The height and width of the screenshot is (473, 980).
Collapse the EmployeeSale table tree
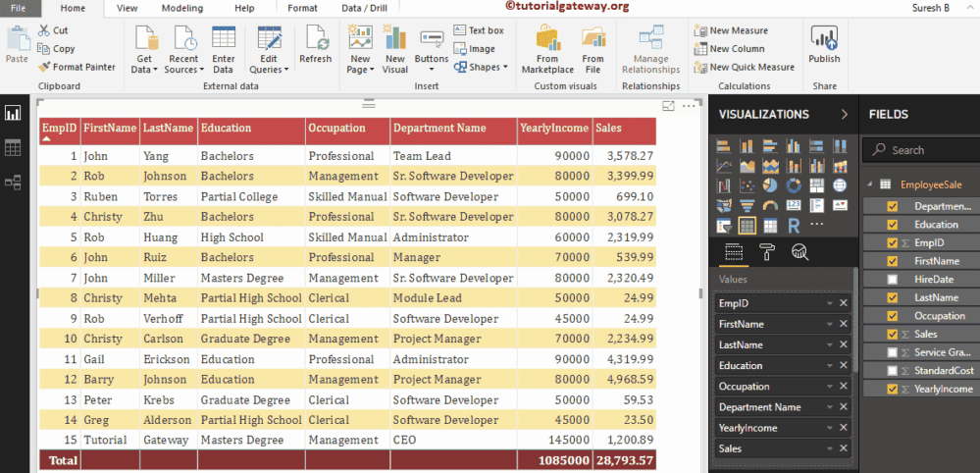868,184
